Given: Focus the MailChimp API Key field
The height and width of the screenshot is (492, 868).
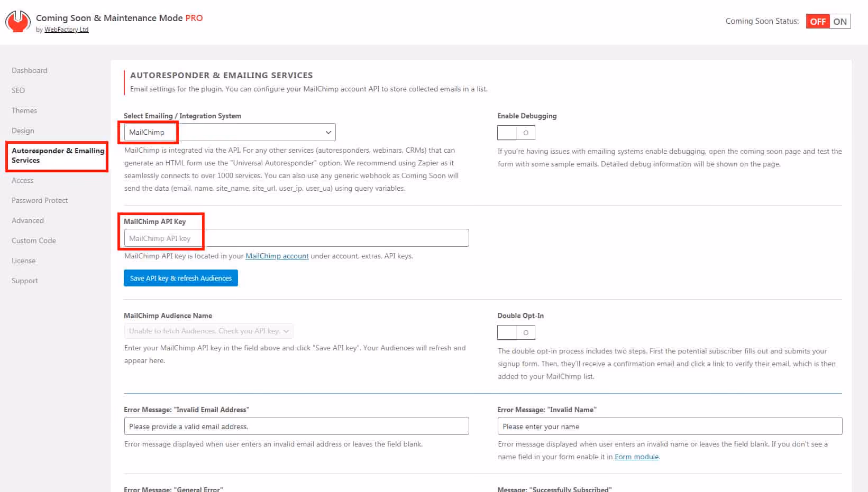Looking at the screenshot, I should [296, 238].
